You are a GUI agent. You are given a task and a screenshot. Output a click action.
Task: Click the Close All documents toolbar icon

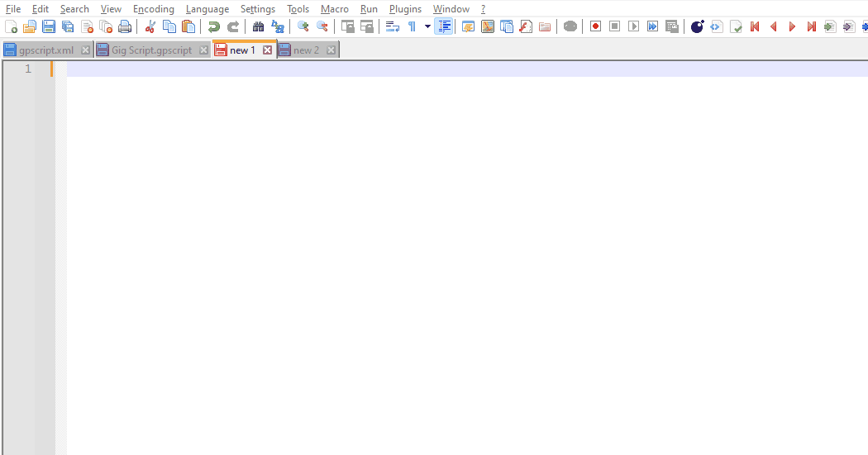[106, 26]
